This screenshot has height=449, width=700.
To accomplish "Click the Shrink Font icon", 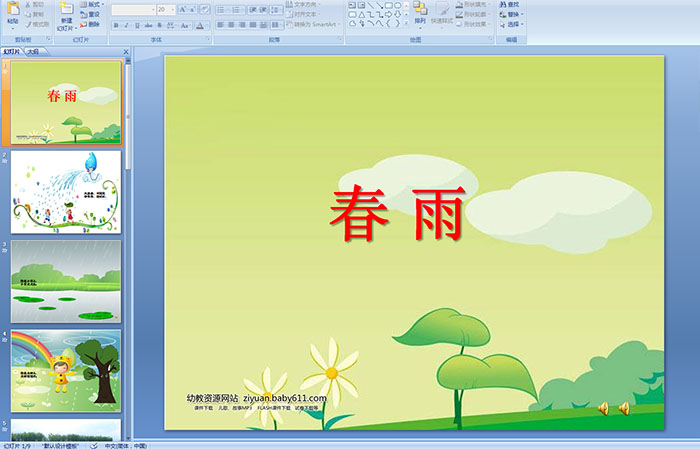I will tap(192, 9).
